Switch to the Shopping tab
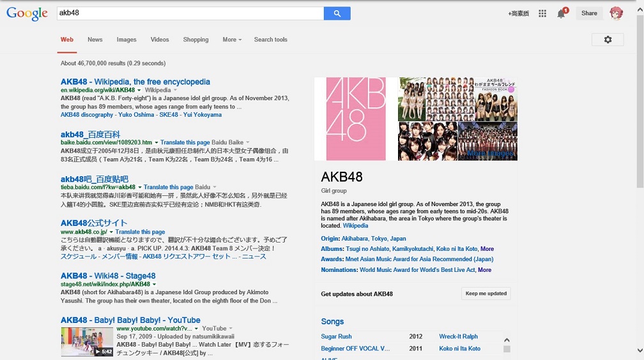The image size is (644, 360). [196, 40]
